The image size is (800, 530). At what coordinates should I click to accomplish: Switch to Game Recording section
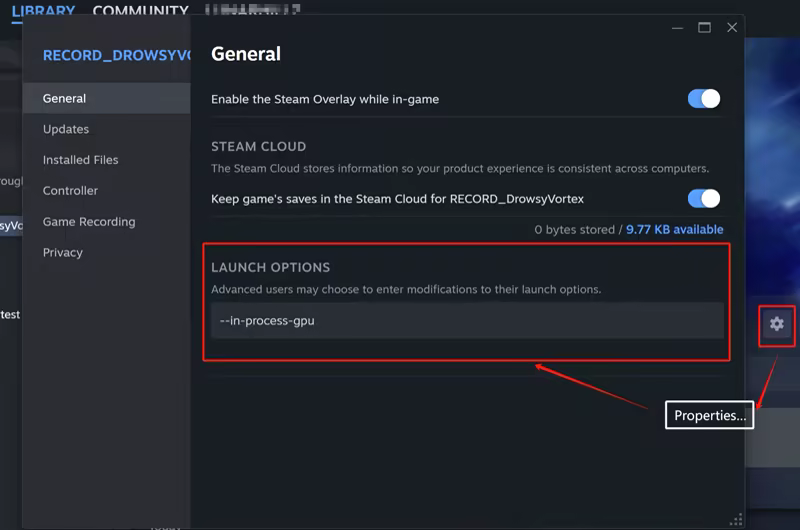(89, 222)
